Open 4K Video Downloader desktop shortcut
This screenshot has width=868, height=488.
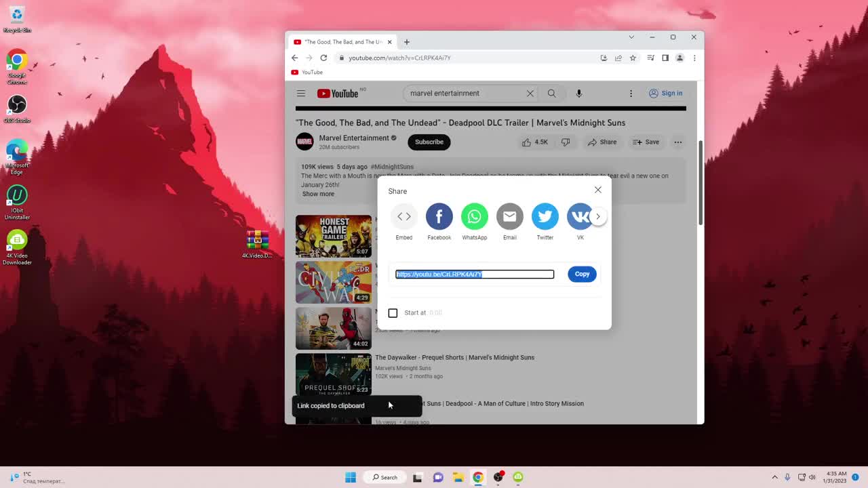[x=17, y=248]
